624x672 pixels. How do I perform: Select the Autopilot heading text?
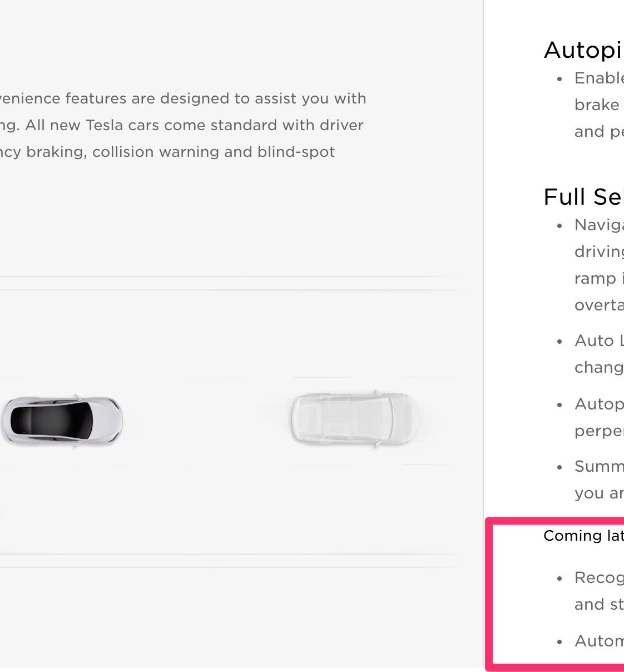click(x=583, y=50)
